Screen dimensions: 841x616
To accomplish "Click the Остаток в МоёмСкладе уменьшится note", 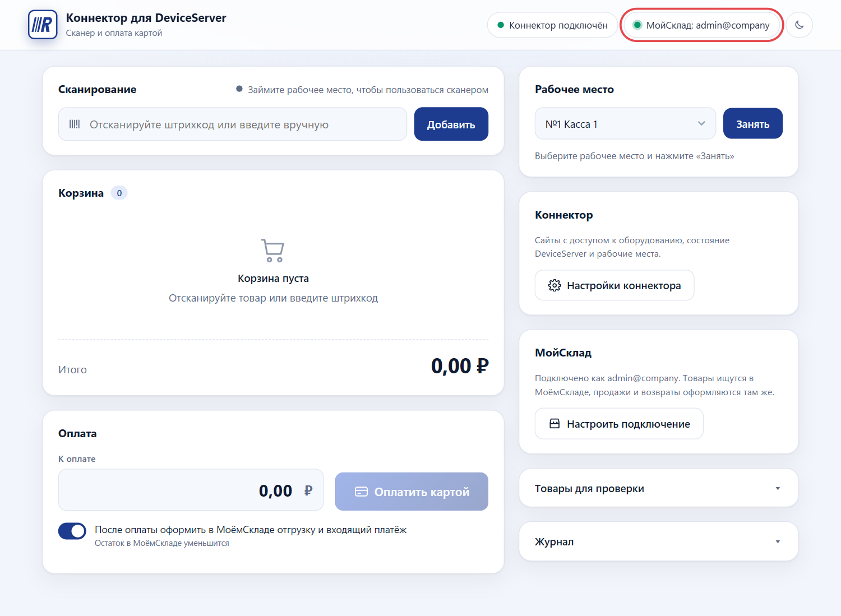I will [x=162, y=543].
